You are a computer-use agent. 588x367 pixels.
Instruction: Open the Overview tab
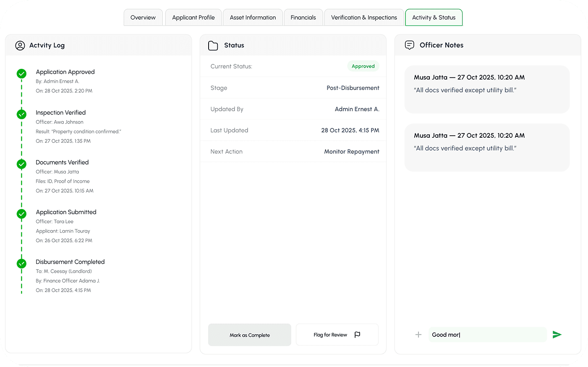pos(143,18)
